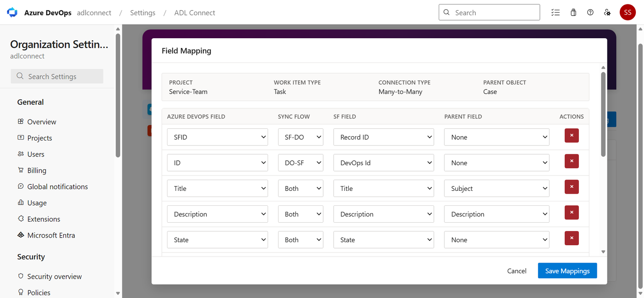Open the work items checklist icon in header
Screen dimensions: 644x298
click(x=555, y=12)
